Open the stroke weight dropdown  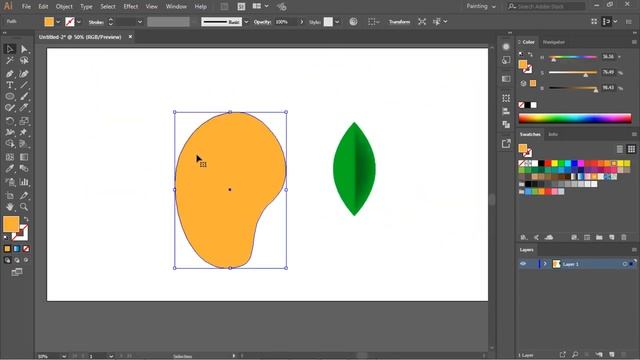[x=140, y=22]
